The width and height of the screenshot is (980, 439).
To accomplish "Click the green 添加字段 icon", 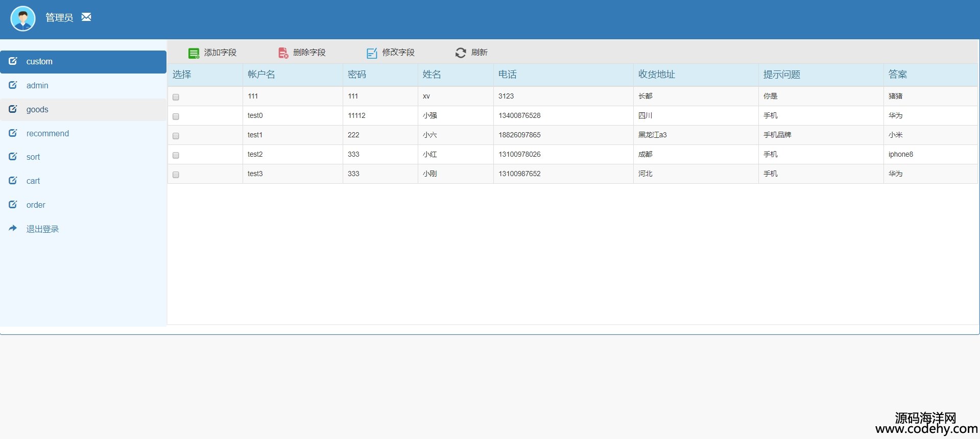I will (x=194, y=53).
